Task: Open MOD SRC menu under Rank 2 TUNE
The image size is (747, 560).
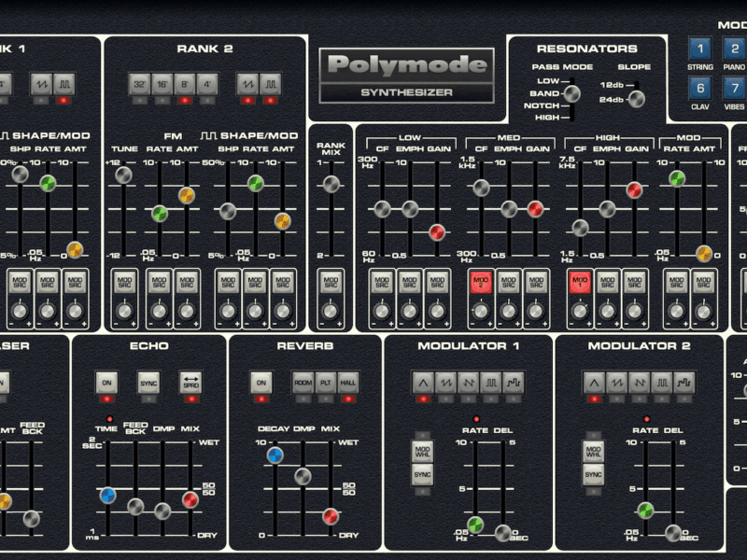Action: 124,283
